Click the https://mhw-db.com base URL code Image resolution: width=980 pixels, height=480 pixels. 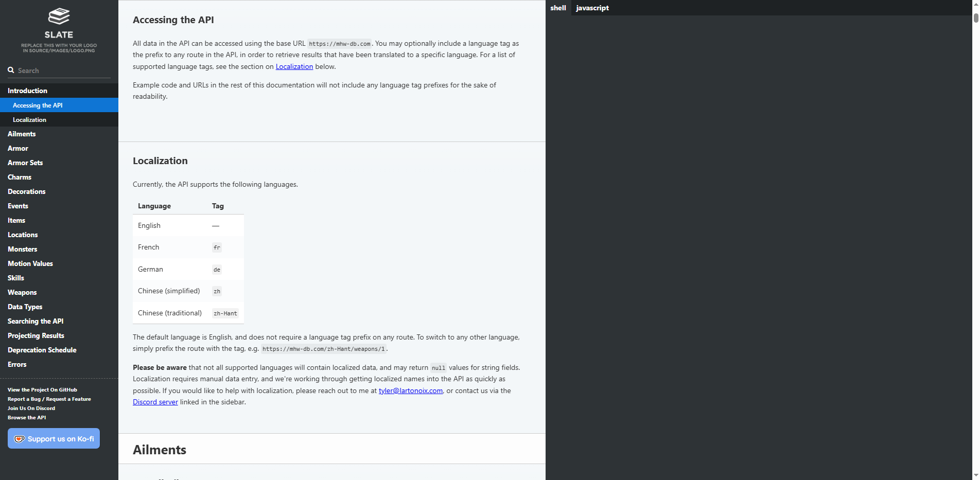click(x=340, y=44)
